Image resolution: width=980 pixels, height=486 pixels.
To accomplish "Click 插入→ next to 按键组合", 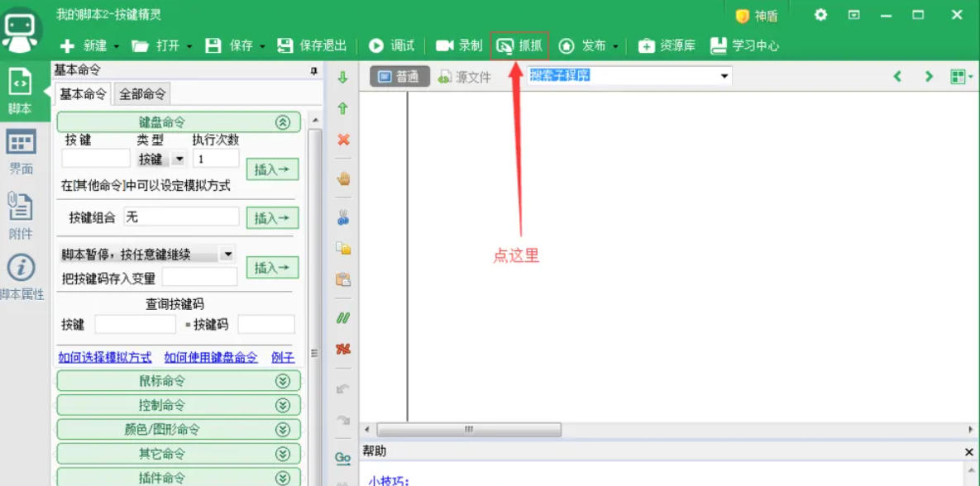I will [x=272, y=217].
